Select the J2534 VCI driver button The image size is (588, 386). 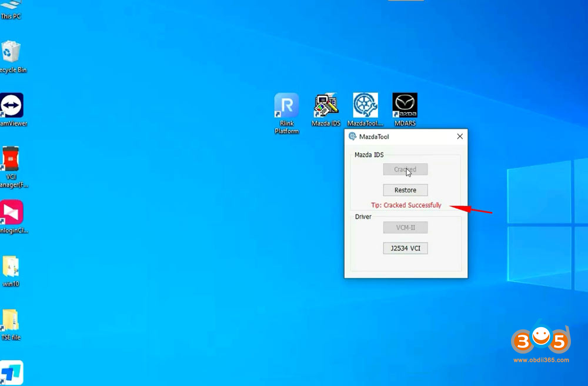(405, 248)
